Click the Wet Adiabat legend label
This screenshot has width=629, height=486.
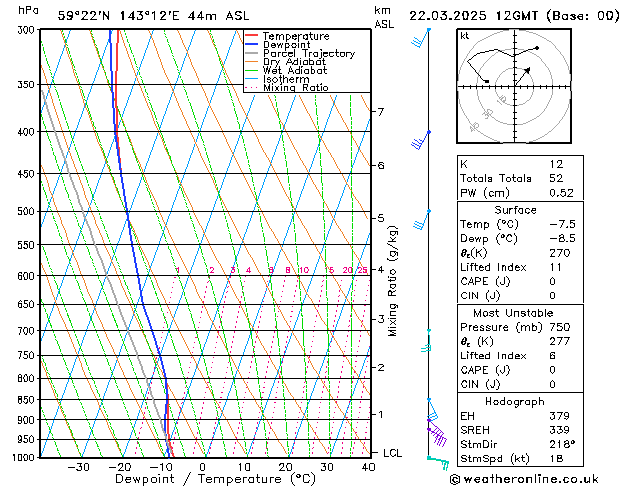pos(295,70)
